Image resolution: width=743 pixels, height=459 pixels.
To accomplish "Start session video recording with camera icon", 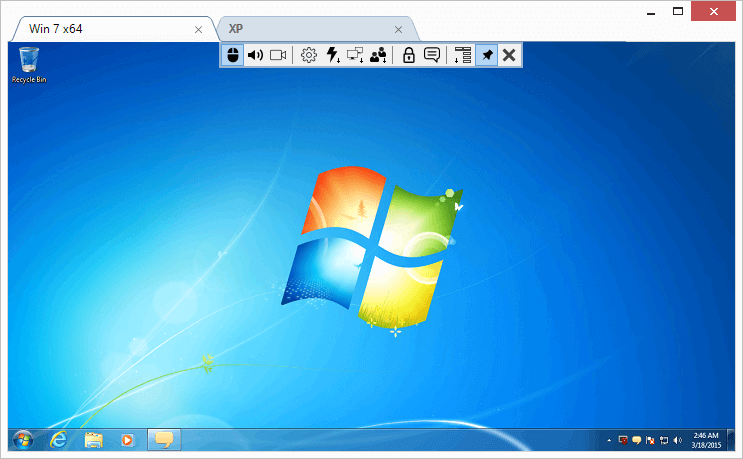I will click(x=278, y=55).
